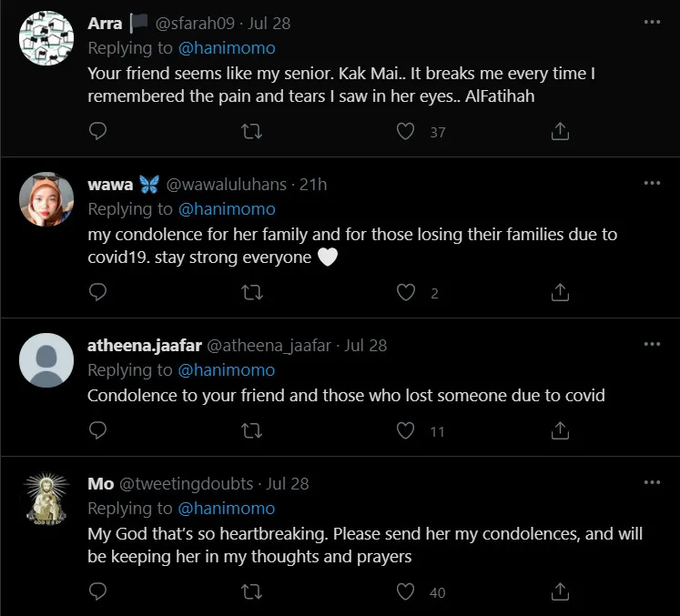Image resolution: width=680 pixels, height=616 pixels.
Task: Retweet wawa's tweet
Action: 252,292
